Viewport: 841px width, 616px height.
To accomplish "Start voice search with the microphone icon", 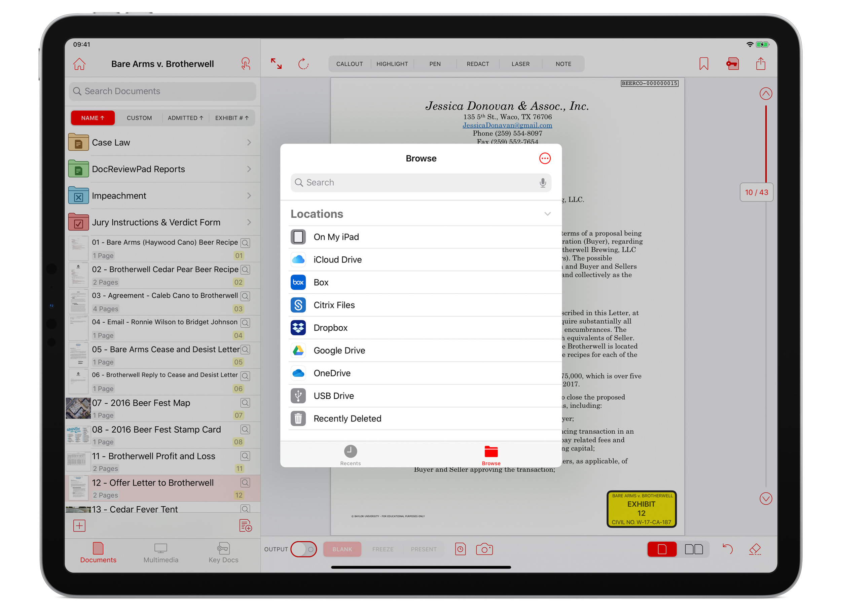I will click(x=542, y=183).
